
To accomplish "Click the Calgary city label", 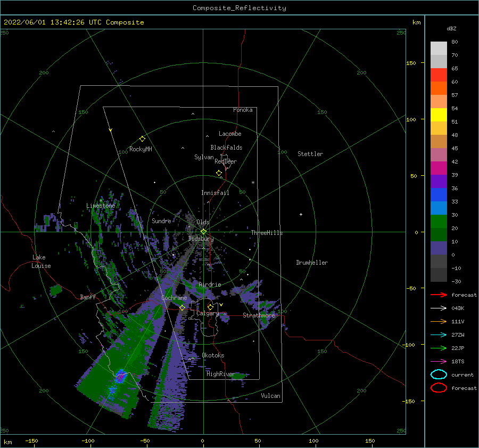I will (x=208, y=313).
